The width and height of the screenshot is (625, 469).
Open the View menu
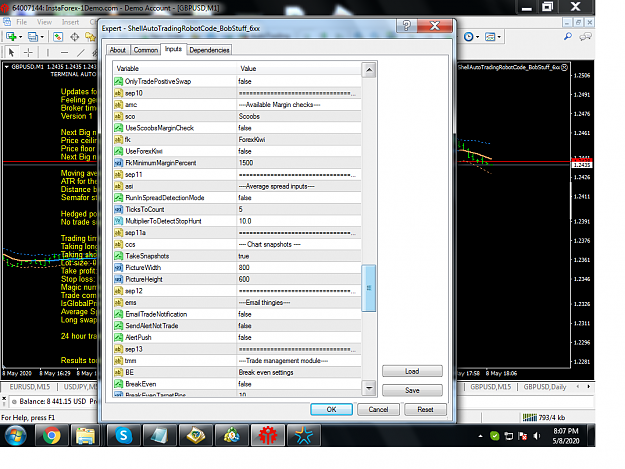pyautogui.click(x=44, y=22)
